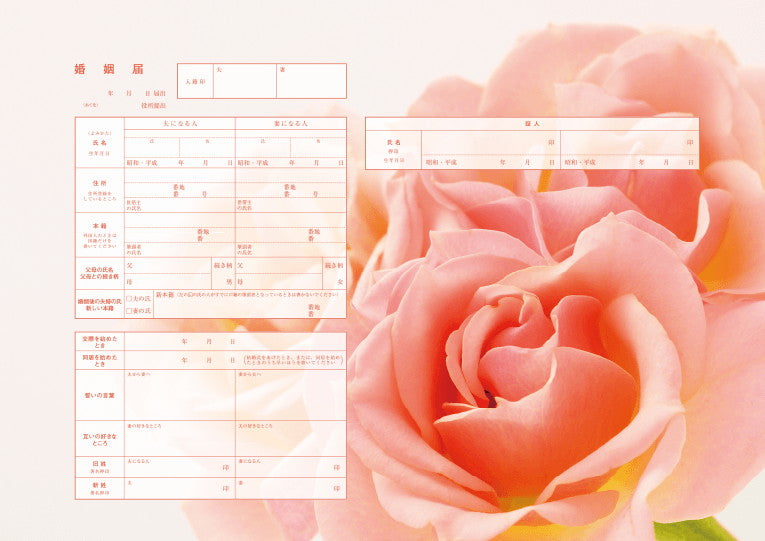
Task: Click the 同居を始めたとき date field
Action: [x=182, y=360]
